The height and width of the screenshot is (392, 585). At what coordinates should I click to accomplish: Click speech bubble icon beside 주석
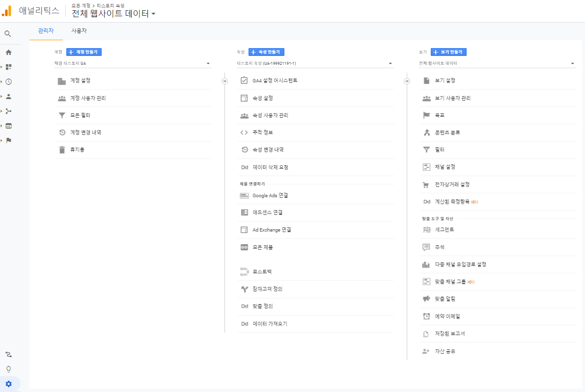pyautogui.click(x=426, y=247)
